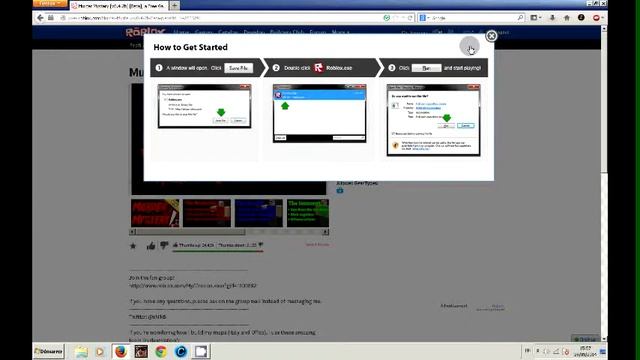This screenshot has width=640, height=360.
Task: Favorite the game with the star icon
Action: (x=133, y=246)
